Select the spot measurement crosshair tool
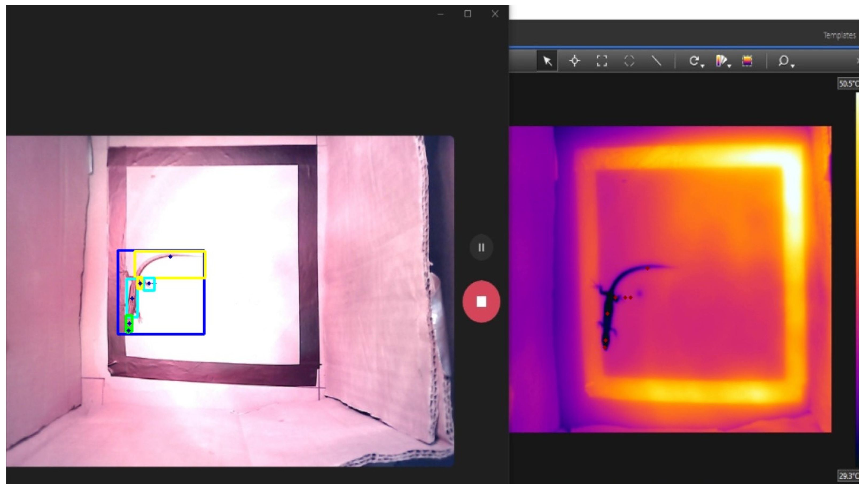868x492 pixels. click(x=574, y=61)
